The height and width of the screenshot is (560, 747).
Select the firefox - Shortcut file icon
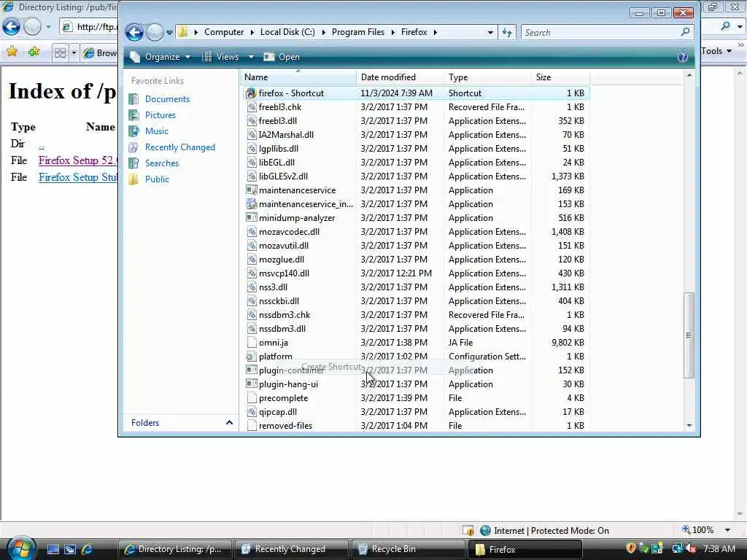pyautogui.click(x=251, y=93)
